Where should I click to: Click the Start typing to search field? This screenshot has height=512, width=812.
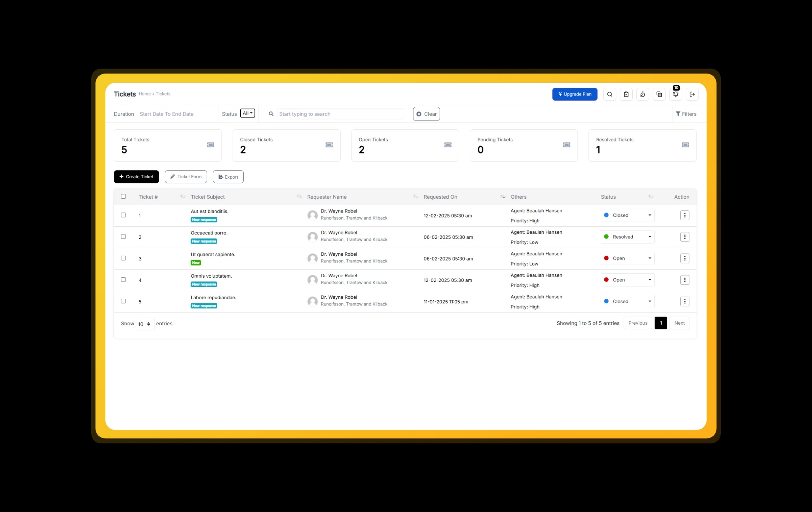[x=340, y=114]
